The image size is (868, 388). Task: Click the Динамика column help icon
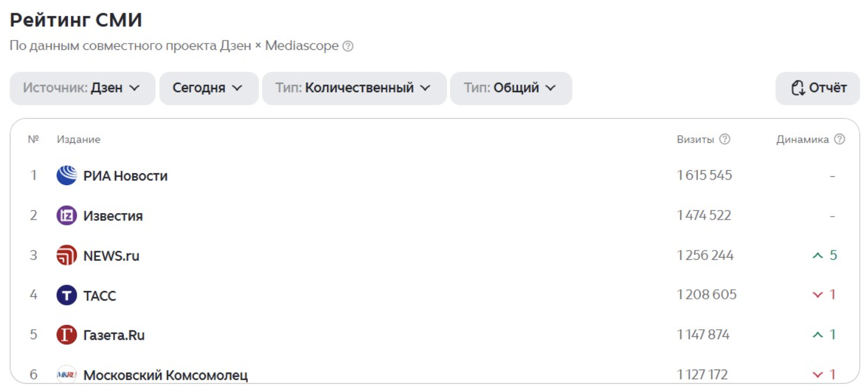[839, 139]
